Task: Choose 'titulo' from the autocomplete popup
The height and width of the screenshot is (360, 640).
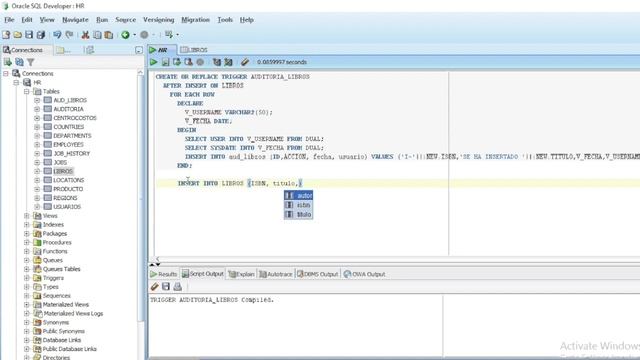Action: pyautogui.click(x=299, y=214)
